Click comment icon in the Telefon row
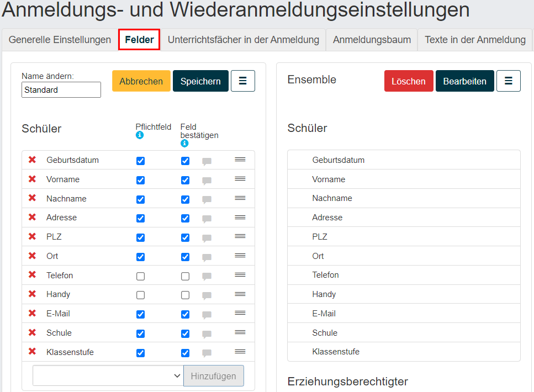The image size is (534, 392). coord(207,277)
